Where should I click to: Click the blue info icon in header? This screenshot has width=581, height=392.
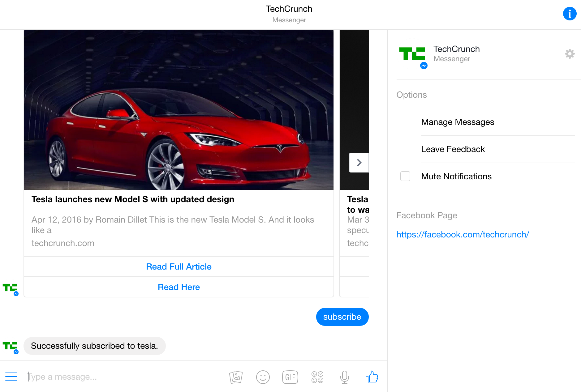[x=569, y=14]
